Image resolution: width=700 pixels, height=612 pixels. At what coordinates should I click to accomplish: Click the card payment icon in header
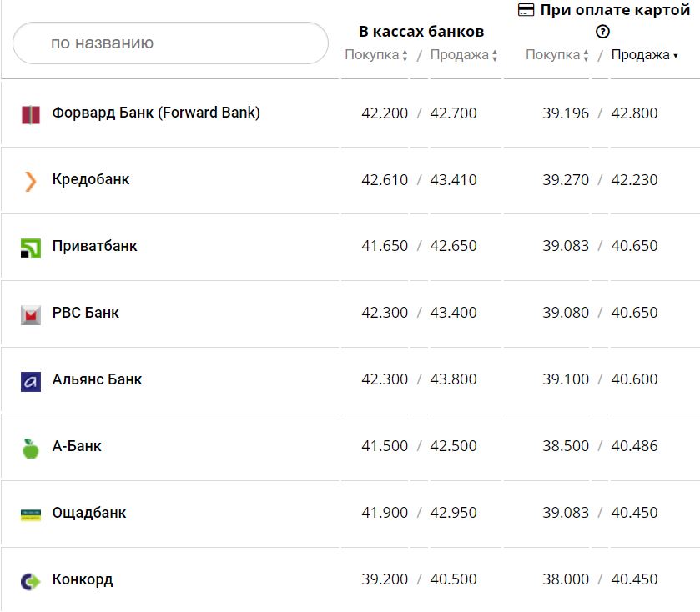(x=526, y=10)
